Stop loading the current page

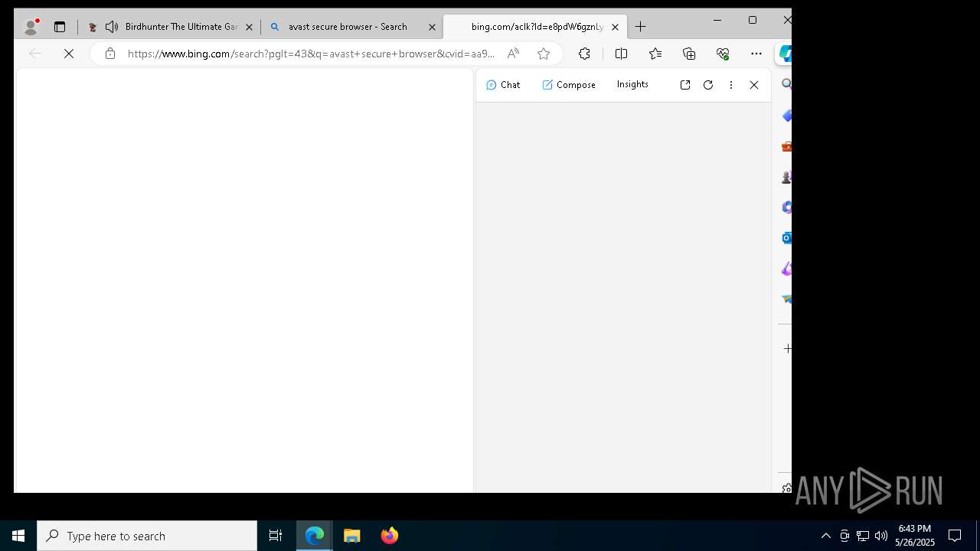pyautogui.click(x=69, y=54)
